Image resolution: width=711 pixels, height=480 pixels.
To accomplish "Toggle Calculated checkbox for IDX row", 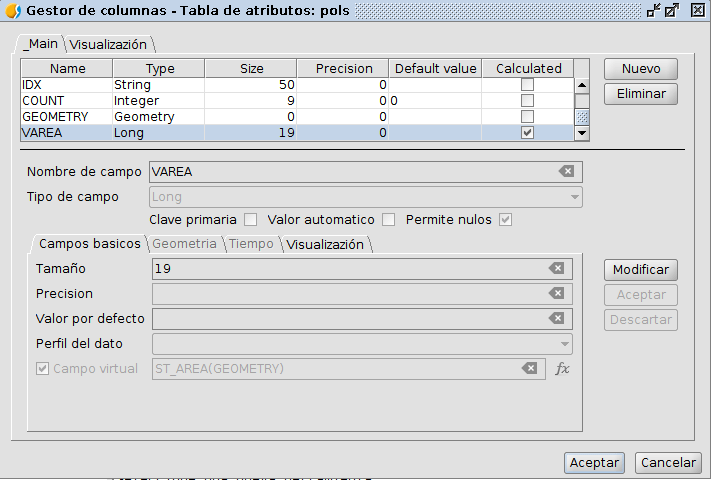I will pyautogui.click(x=527, y=85).
